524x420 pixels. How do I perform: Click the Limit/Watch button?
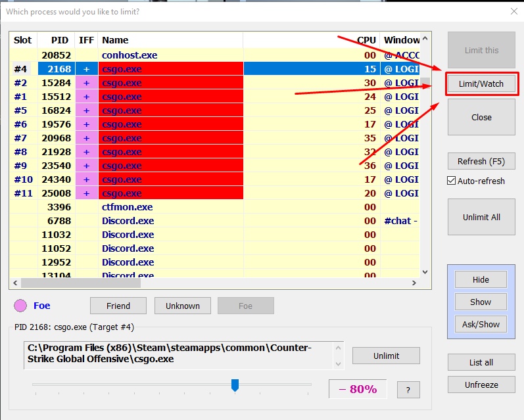pos(481,83)
